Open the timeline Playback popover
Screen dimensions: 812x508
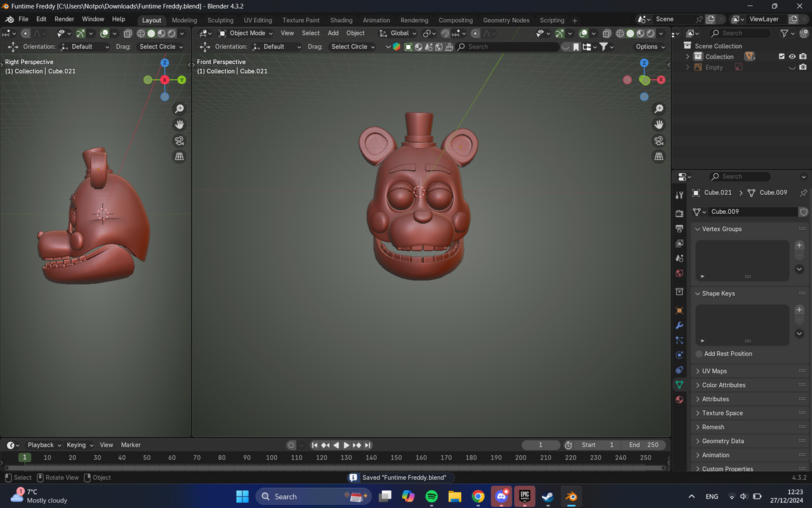[44, 445]
